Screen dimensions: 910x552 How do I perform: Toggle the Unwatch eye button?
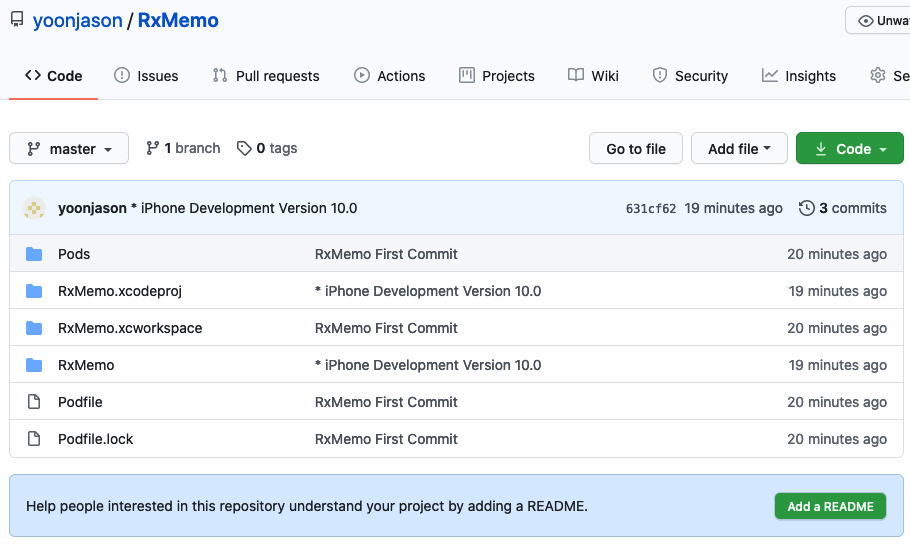click(x=878, y=20)
